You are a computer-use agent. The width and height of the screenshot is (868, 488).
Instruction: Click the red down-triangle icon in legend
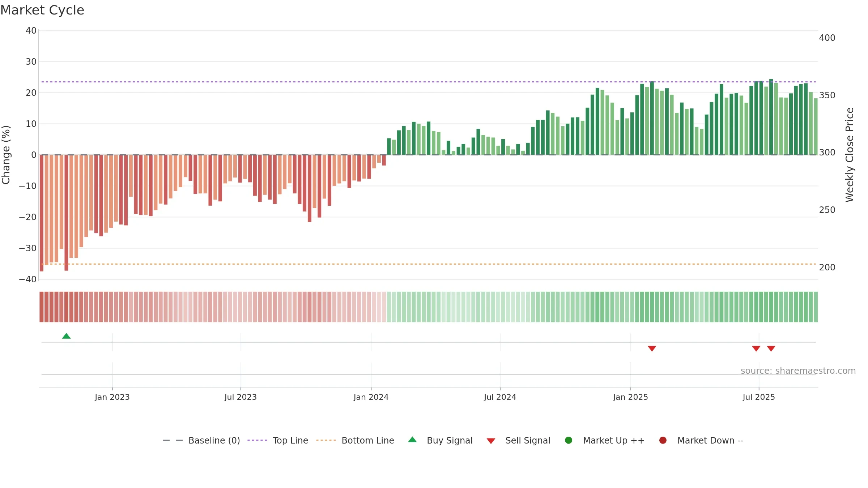click(x=491, y=441)
